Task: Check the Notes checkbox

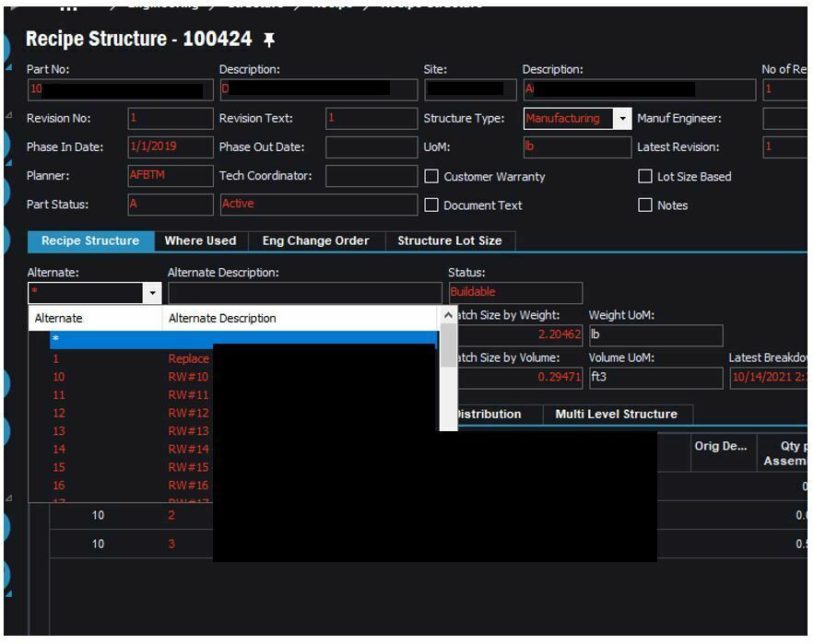Action: pyautogui.click(x=644, y=205)
